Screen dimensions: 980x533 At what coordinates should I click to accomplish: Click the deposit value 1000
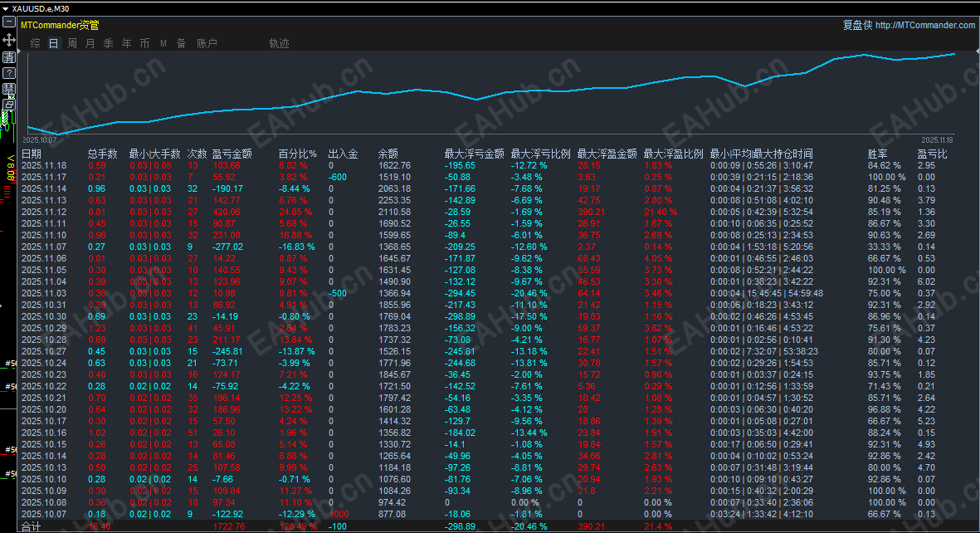339,514
